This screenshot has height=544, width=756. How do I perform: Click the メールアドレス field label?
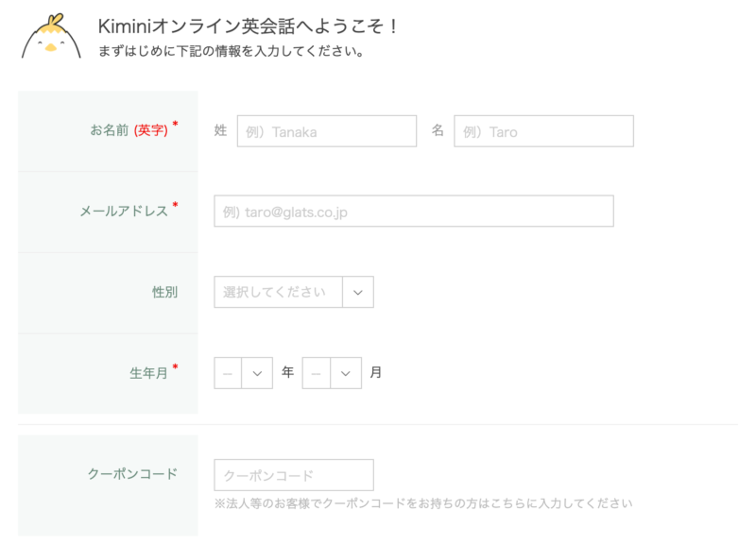[x=125, y=211]
